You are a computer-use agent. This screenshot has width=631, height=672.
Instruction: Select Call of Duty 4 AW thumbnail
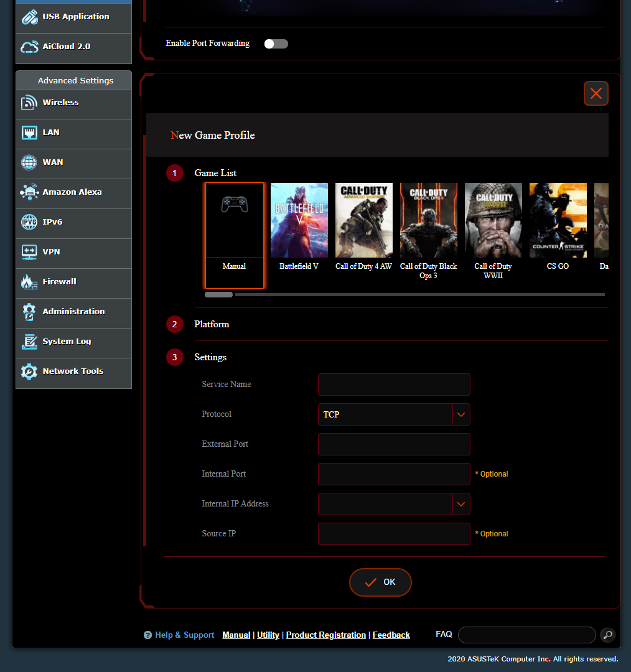[363, 220]
